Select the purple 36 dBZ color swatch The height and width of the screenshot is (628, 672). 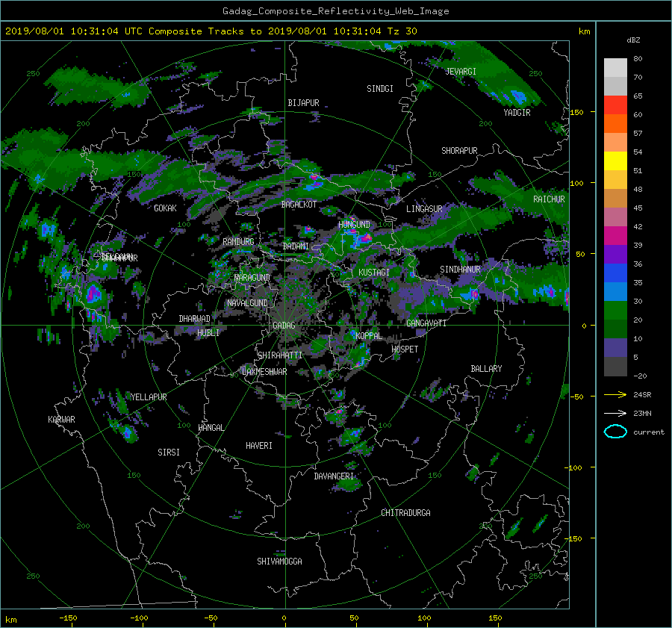click(615, 254)
